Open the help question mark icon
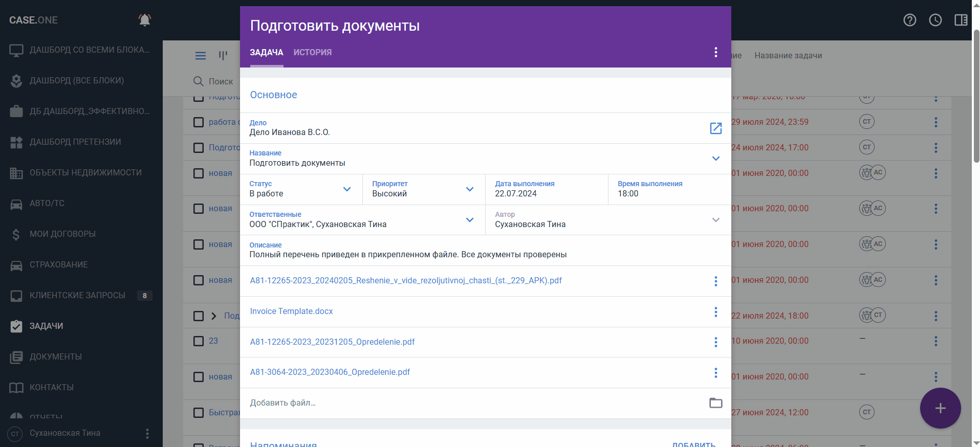This screenshot has height=447, width=980. (x=909, y=20)
